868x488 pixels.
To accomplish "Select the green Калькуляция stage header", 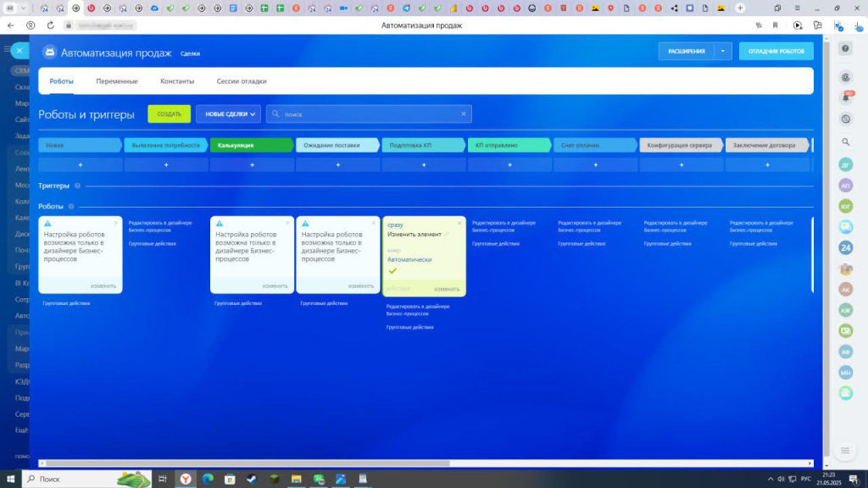I will click(x=251, y=145).
